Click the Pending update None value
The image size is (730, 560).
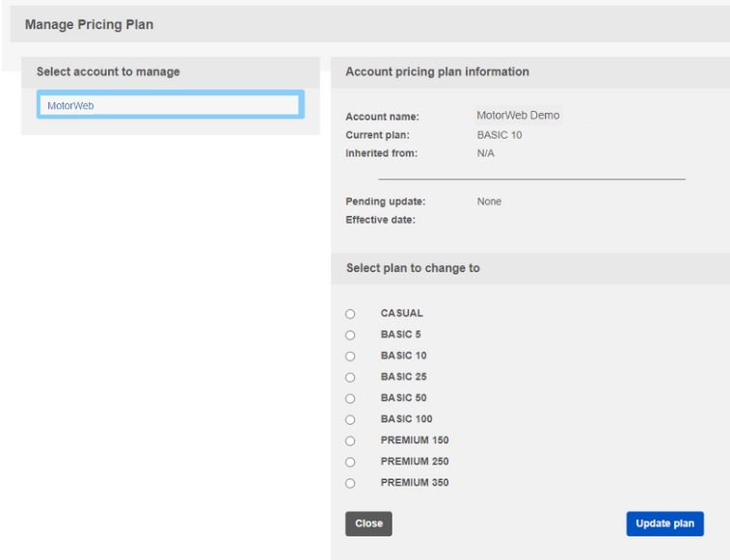tap(489, 201)
